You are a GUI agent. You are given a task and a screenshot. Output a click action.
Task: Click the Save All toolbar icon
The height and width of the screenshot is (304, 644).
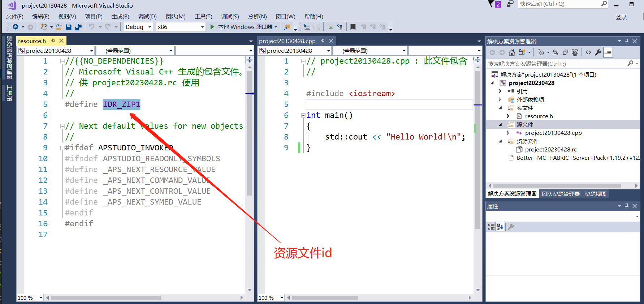click(78, 27)
